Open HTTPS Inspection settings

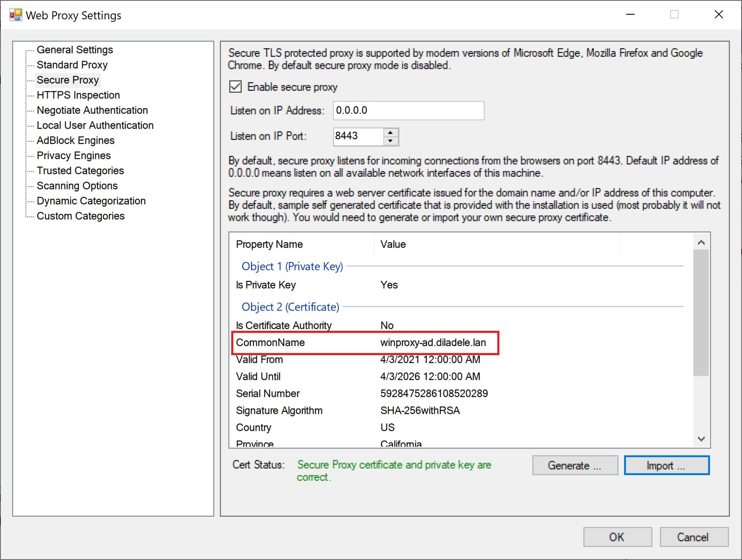click(78, 95)
